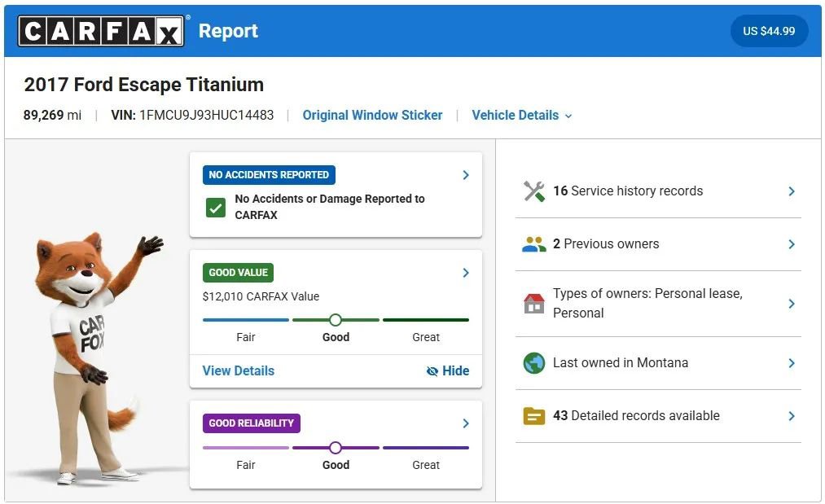The width and height of the screenshot is (825, 504).
Task: Open the Report header tab
Action: click(x=228, y=30)
